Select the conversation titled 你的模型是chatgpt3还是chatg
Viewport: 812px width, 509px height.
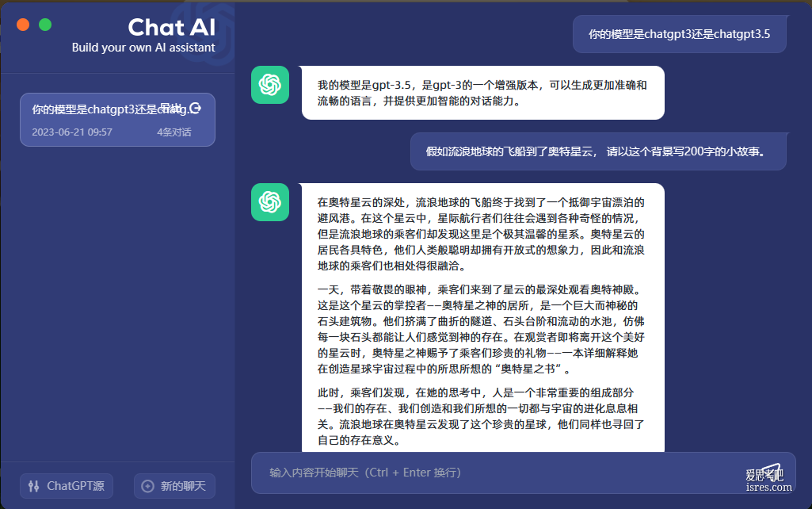point(117,120)
